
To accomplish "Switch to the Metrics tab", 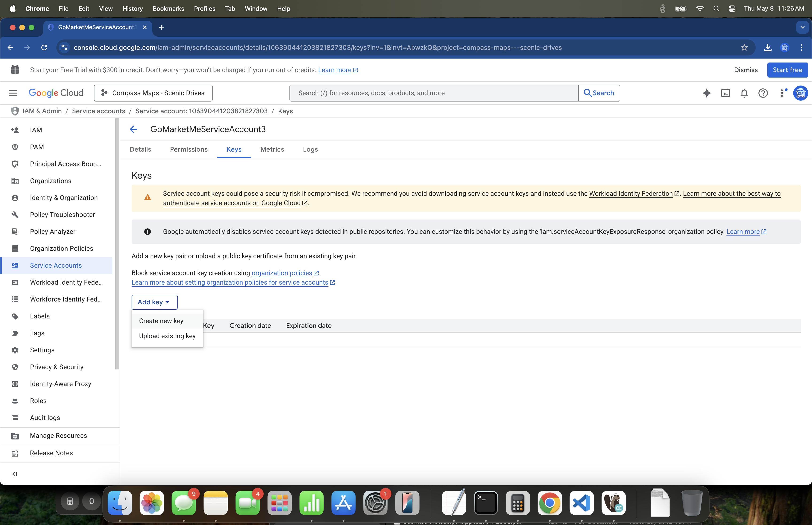I will pyautogui.click(x=272, y=149).
